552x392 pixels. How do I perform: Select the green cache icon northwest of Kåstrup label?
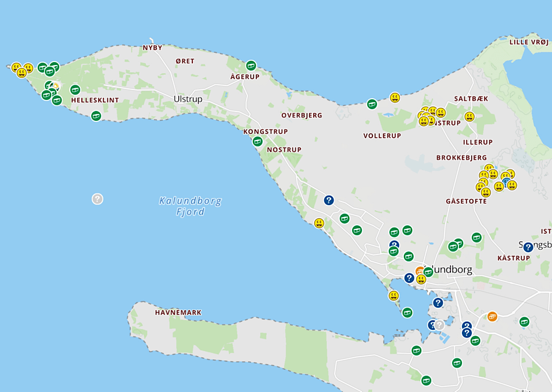[x=476, y=238]
